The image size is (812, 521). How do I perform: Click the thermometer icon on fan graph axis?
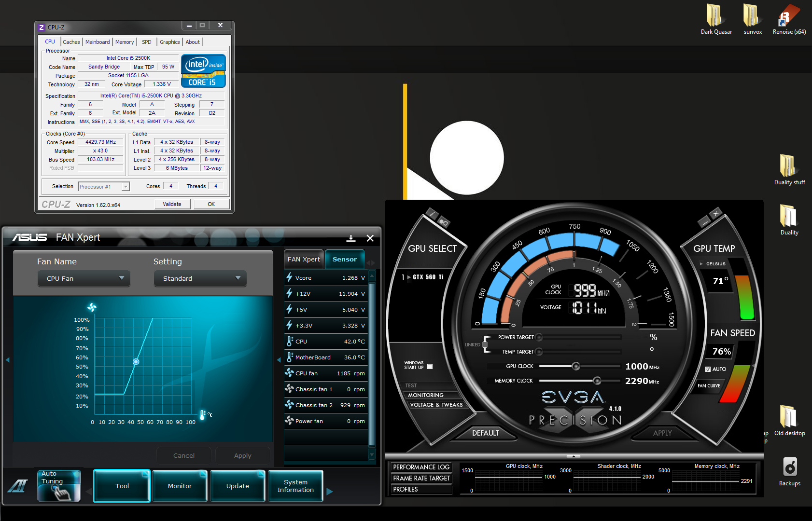[202, 414]
